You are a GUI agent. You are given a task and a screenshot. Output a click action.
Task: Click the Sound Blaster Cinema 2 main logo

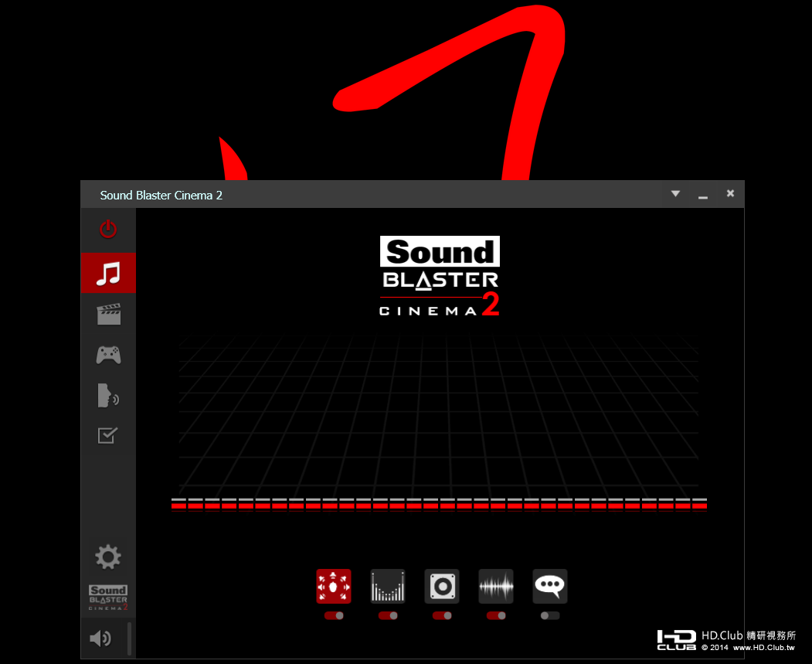440,276
